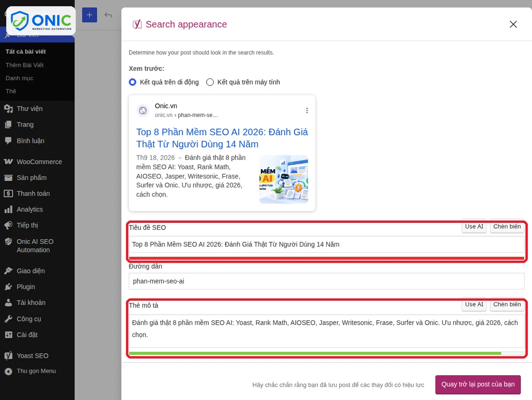Click the preview thumbnail image in search result

click(x=284, y=179)
